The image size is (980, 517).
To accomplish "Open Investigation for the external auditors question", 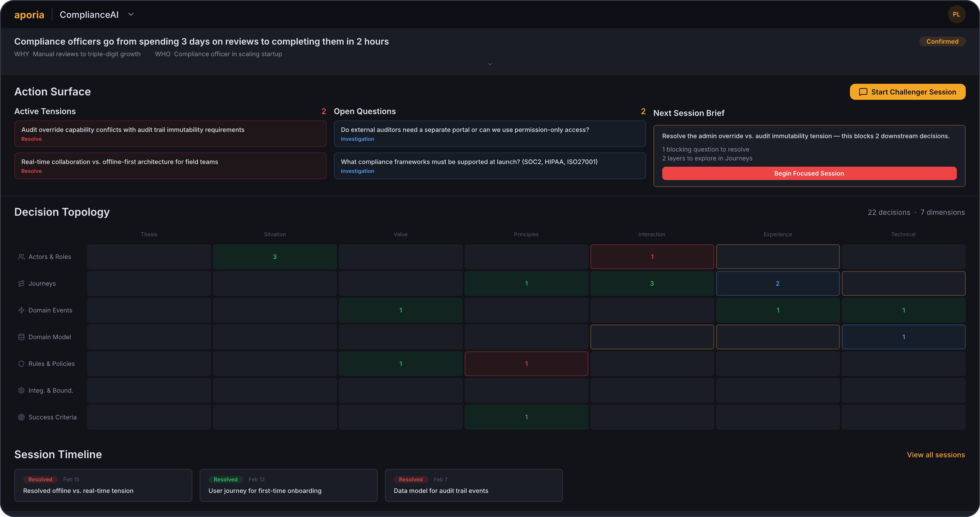I will (x=357, y=139).
